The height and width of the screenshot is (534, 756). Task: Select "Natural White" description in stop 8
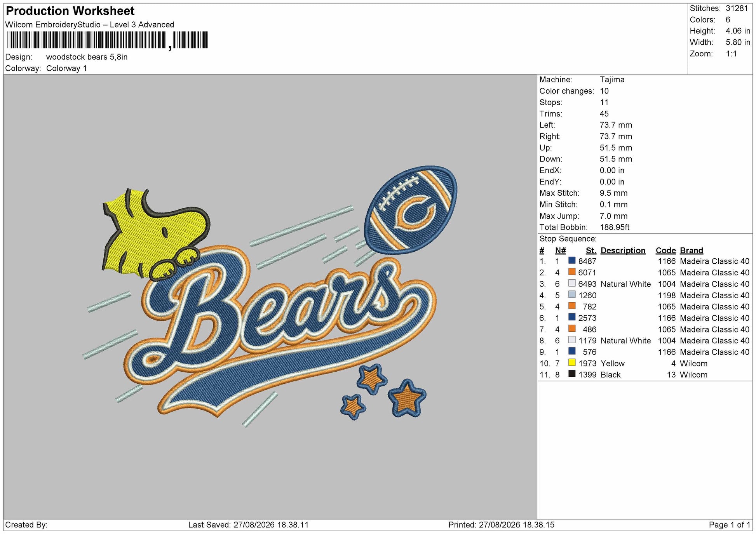(x=625, y=341)
